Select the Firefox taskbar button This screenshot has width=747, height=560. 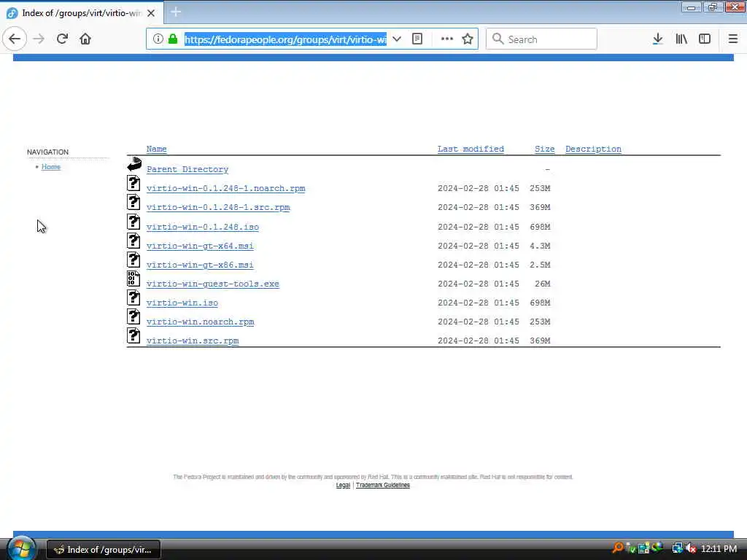104,550
